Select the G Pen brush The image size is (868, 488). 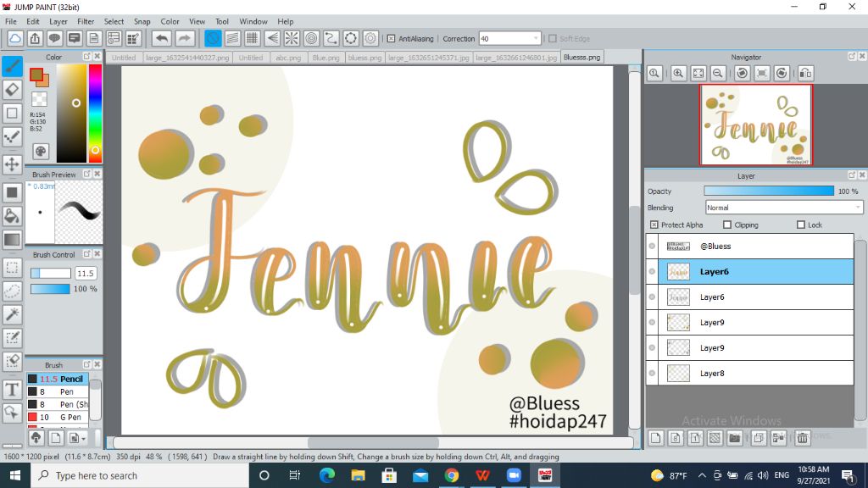pyautogui.click(x=58, y=417)
